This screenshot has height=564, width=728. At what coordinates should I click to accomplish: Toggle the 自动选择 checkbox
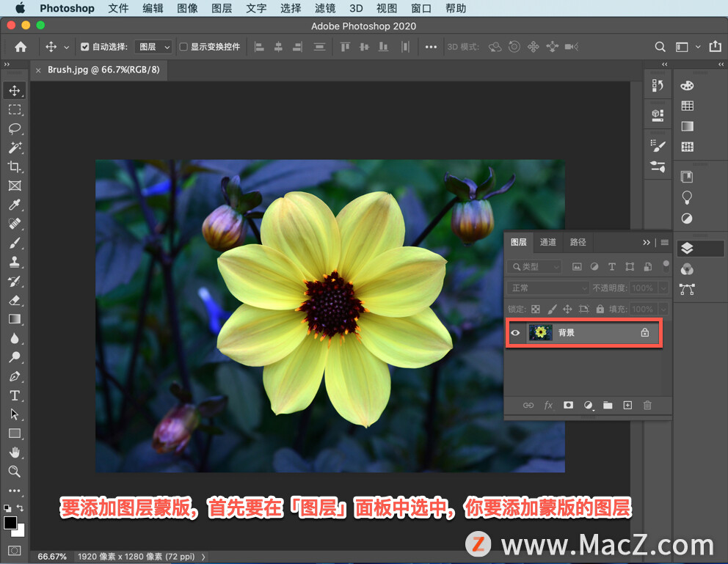click(x=84, y=47)
